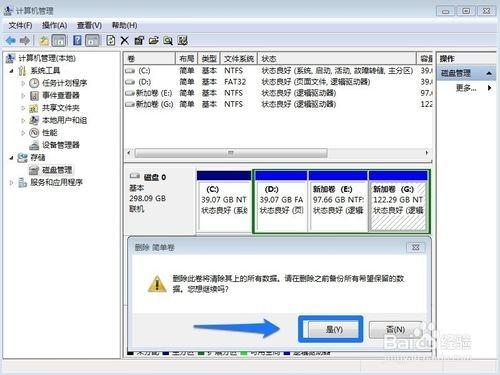Open the 操作(A) menu
This screenshot has height=375, width=500.
pyautogui.click(x=54, y=25)
